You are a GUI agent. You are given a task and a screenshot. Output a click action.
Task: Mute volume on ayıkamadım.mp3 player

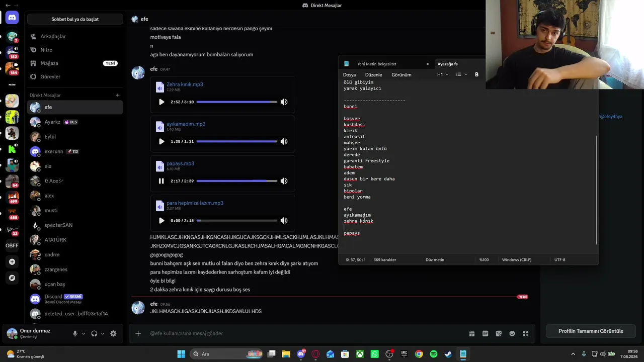point(284,141)
